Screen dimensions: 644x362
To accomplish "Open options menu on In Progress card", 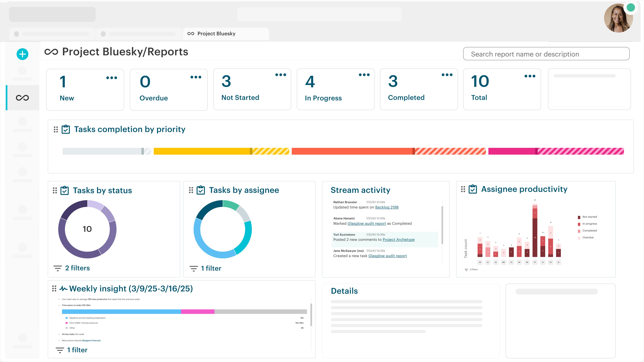I will point(364,75).
